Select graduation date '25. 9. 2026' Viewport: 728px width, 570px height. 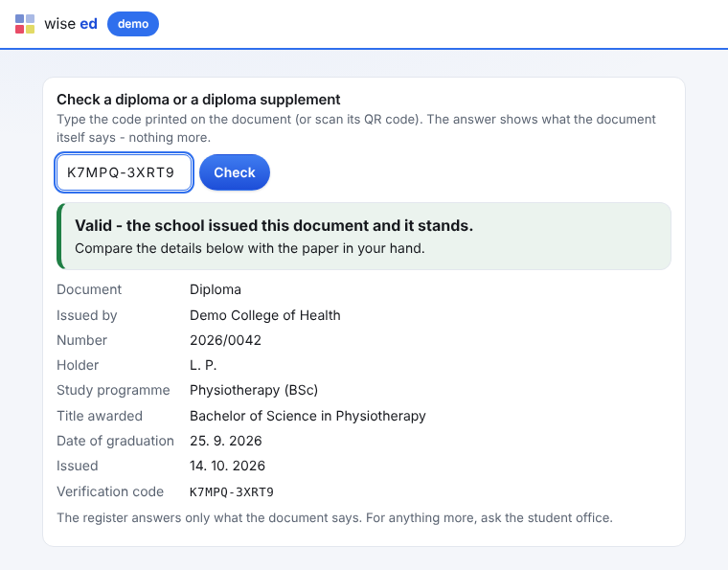tap(226, 441)
